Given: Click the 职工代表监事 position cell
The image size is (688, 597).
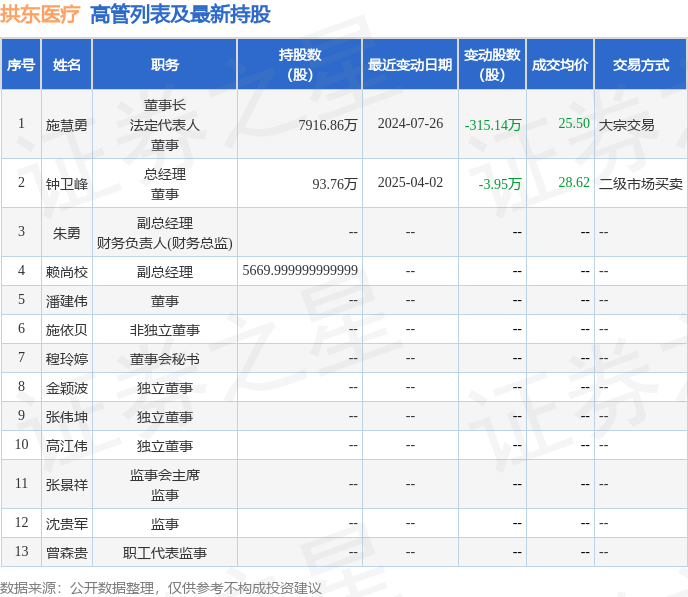Looking at the screenshot, I should click(165, 553).
